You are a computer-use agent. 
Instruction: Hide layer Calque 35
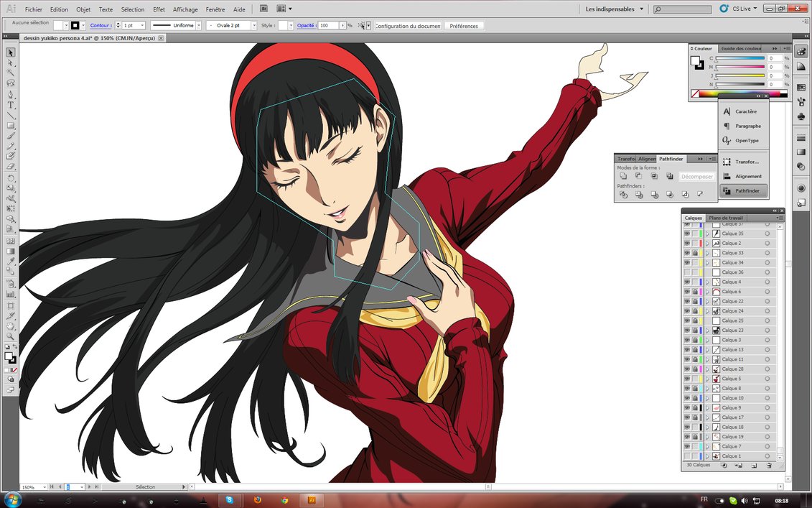coord(687,234)
